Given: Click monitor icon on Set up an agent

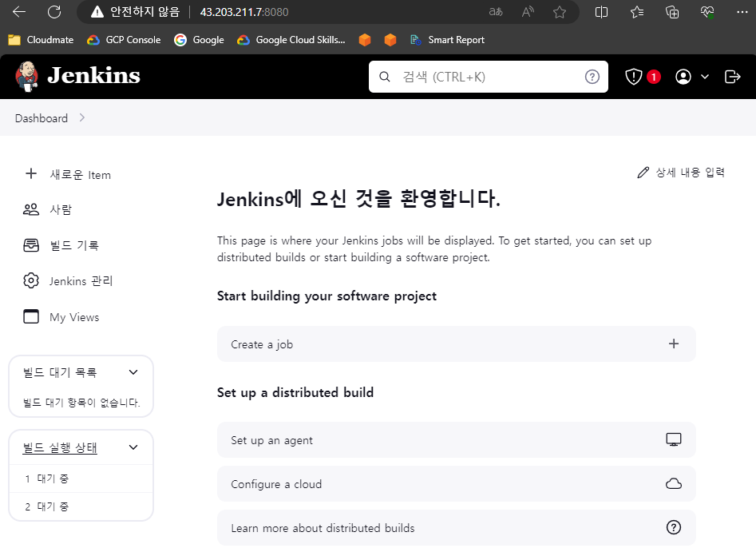Looking at the screenshot, I should [674, 439].
